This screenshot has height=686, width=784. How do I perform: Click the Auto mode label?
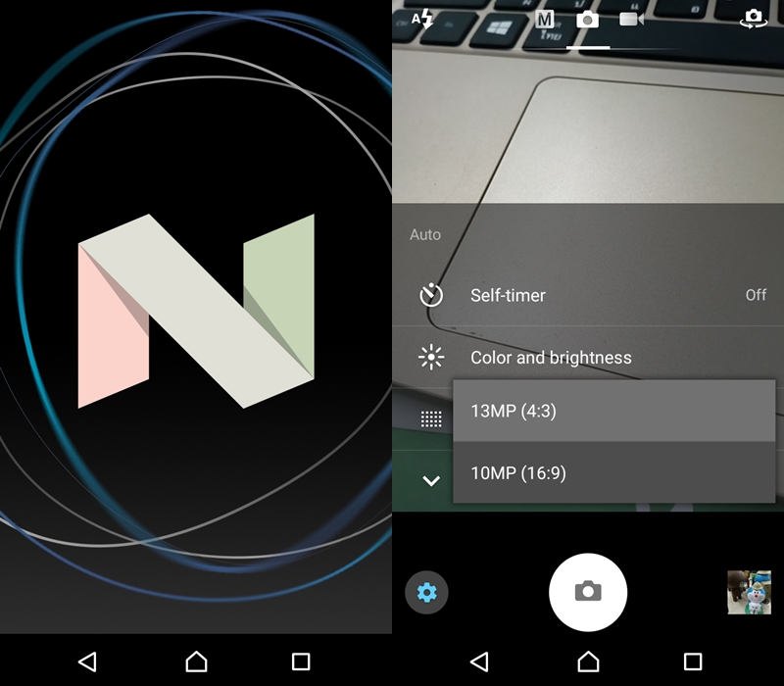(x=425, y=234)
